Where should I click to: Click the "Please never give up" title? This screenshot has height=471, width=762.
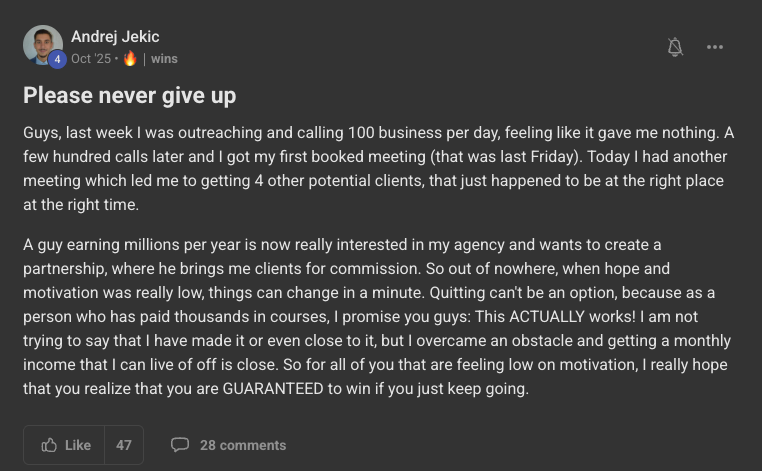pos(130,96)
